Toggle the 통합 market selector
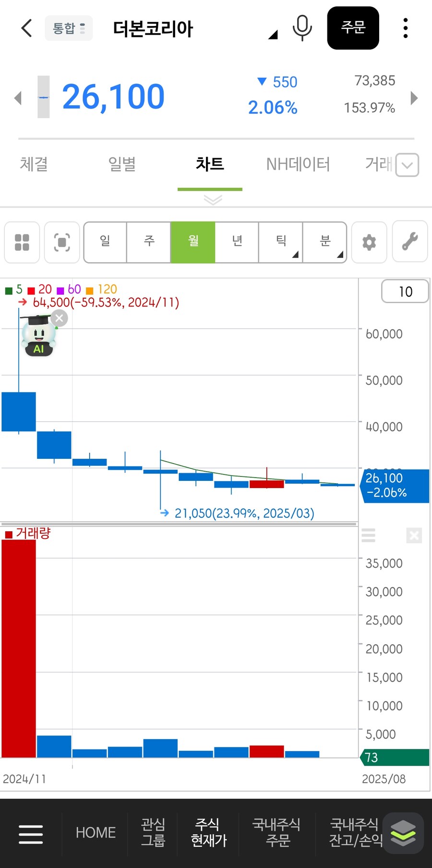The image size is (432, 868). click(x=69, y=28)
